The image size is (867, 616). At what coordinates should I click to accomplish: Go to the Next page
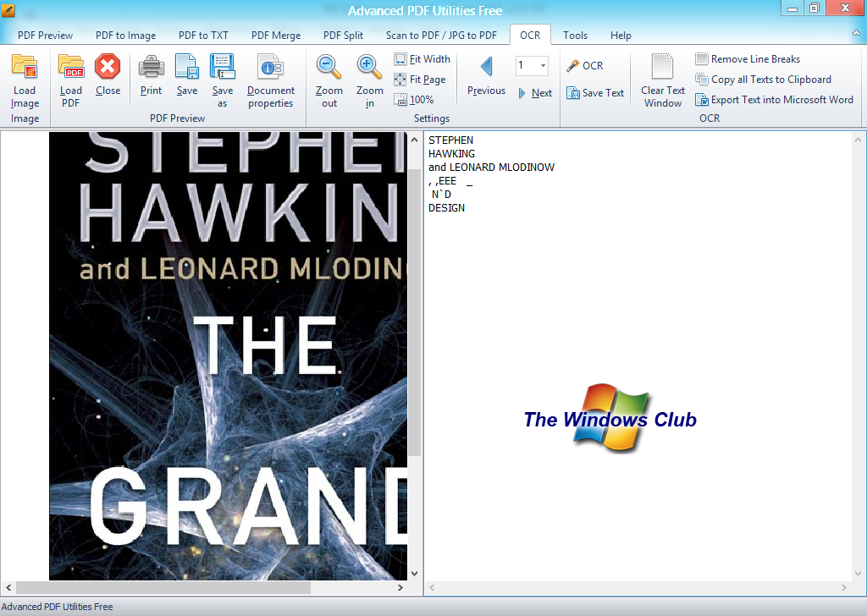[x=535, y=93]
